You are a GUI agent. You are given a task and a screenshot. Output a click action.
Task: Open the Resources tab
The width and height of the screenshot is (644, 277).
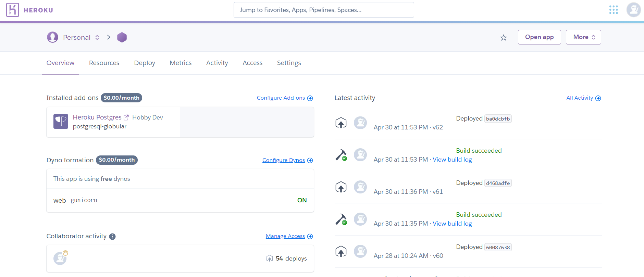(104, 63)
